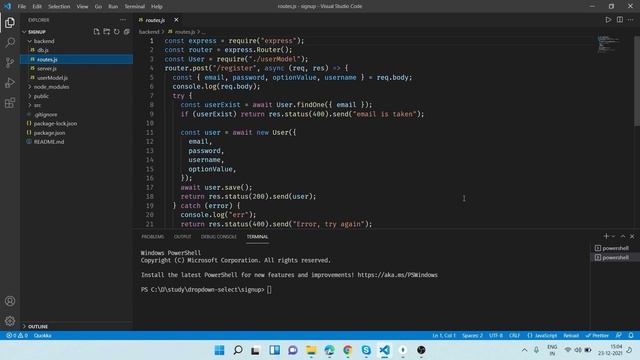Switch to the PROBLEMS panel tab
This screenshot has height=360, width=640.
pyautogui.click(x=153, y=237)
